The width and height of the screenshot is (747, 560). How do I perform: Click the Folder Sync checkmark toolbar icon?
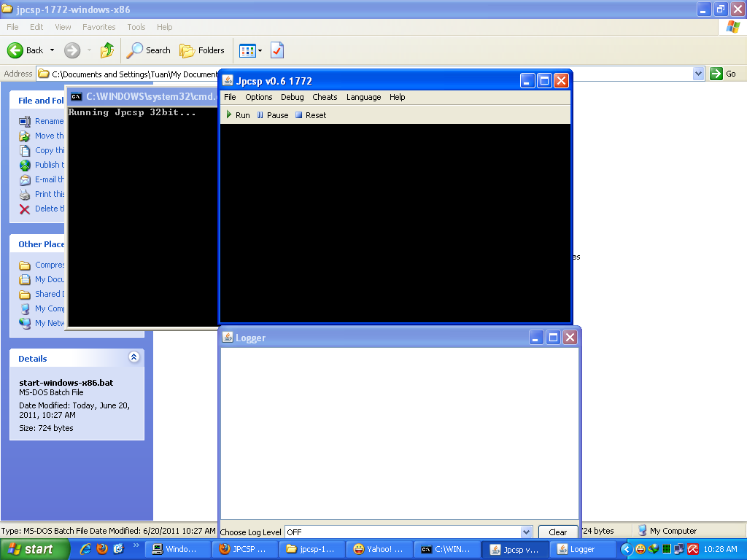(x=277, y=50)
